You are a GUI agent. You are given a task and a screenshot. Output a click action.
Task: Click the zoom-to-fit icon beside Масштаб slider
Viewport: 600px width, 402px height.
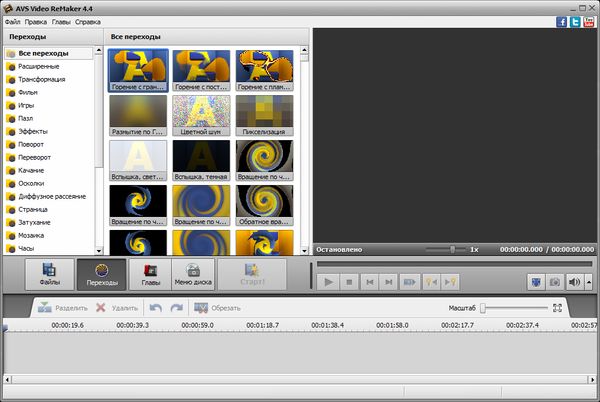click(558, 308)
